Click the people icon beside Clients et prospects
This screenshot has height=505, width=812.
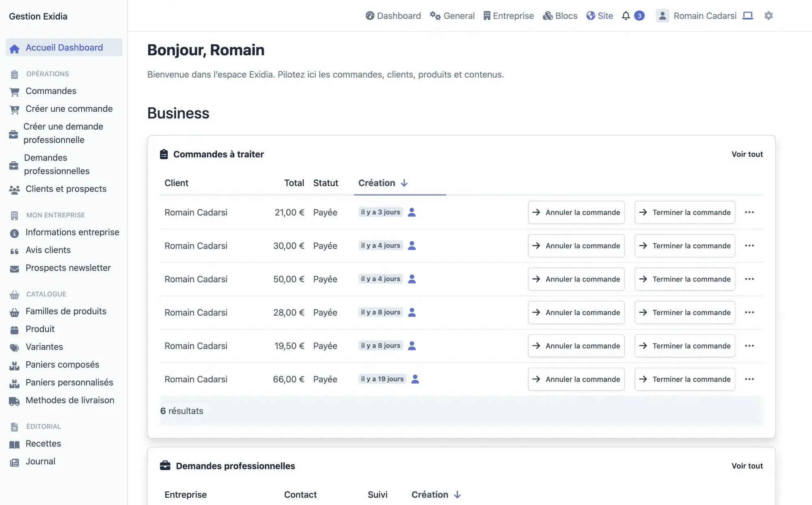(14, 190)
